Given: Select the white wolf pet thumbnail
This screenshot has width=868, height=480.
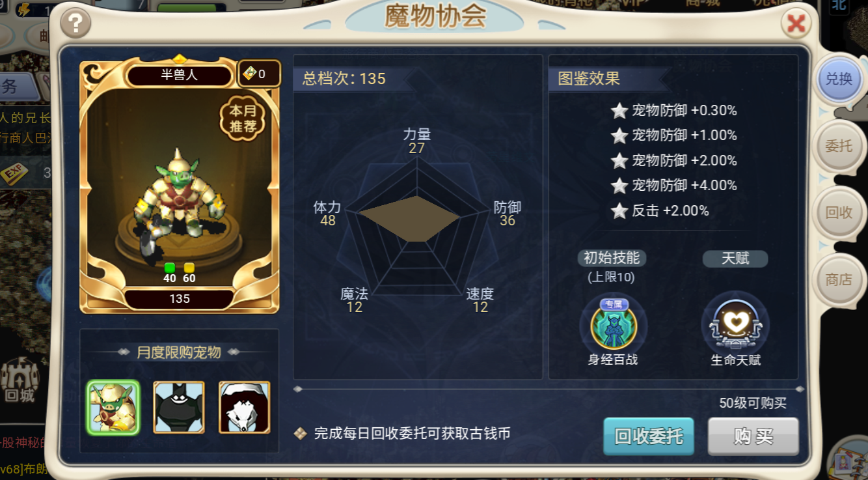Looking at the screenshot, I should click(245, 407).
